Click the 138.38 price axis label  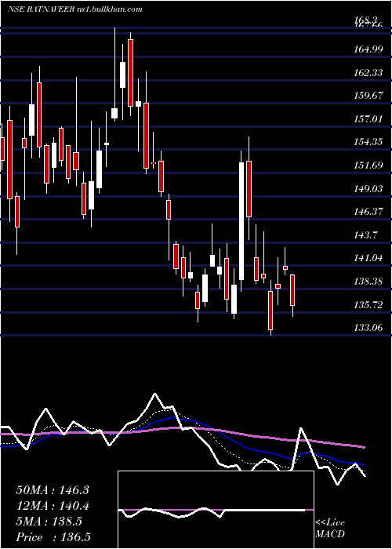coord(368,281)
